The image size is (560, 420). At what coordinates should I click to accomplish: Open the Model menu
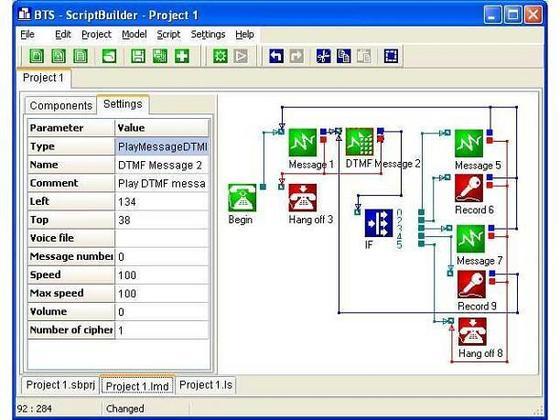point(134,34)
